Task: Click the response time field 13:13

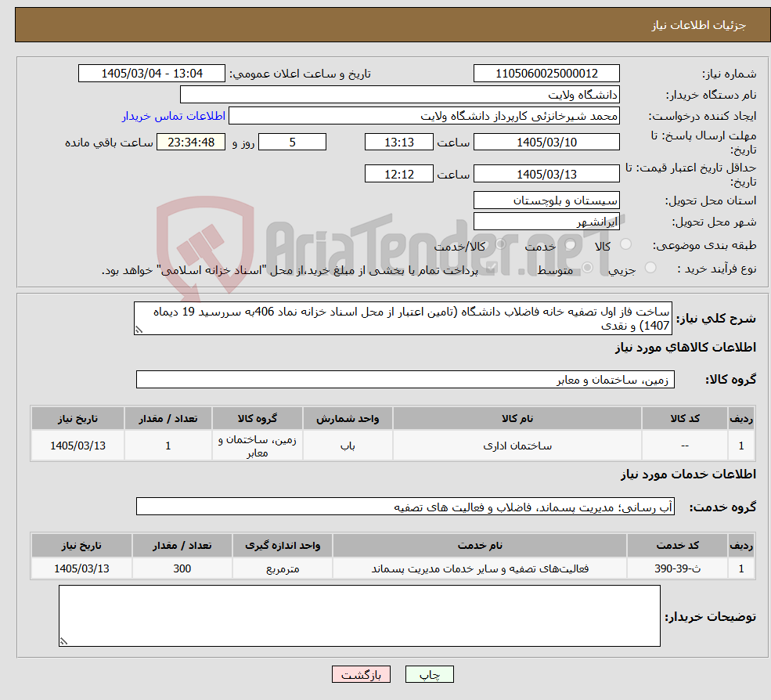Action: tap(398, 143)
